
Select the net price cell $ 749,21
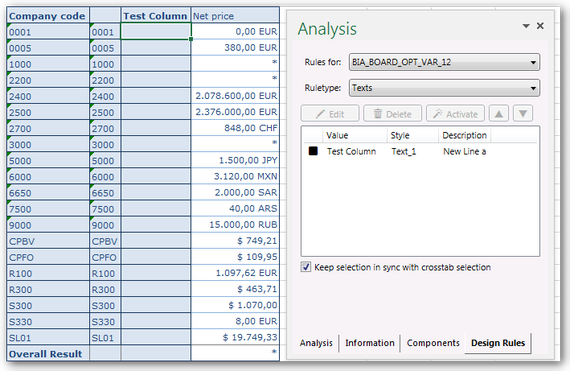(x=235, y=241)
